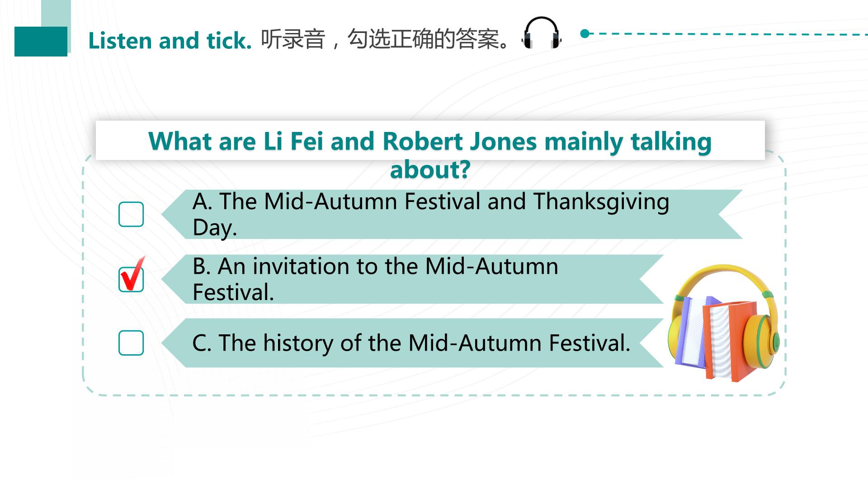The height and width of the screenshot is (488, 868).
Task: Uncheck the ticked checkbox for option B
Action: (131, 279)
